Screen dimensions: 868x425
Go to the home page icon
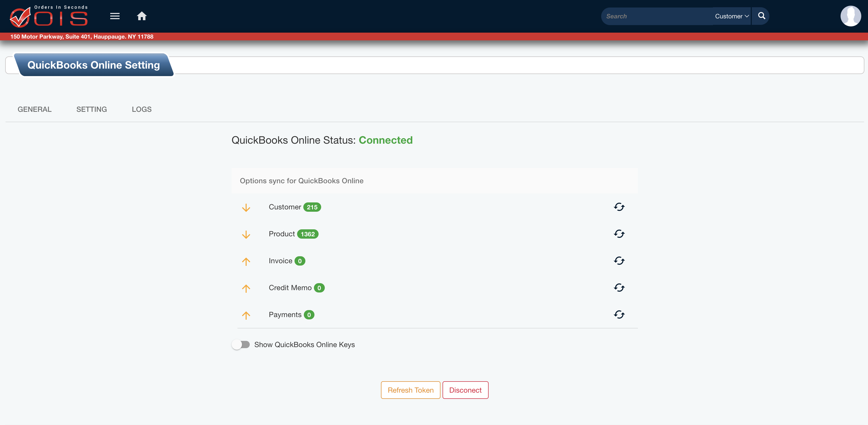[x=142, y=16]
